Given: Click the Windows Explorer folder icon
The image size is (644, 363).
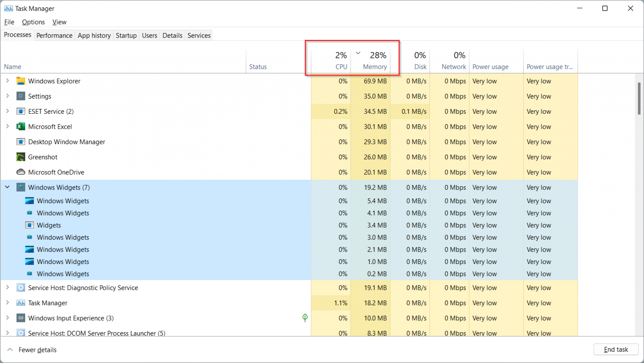Looking at the screenshot, I should tap(20, 81).
